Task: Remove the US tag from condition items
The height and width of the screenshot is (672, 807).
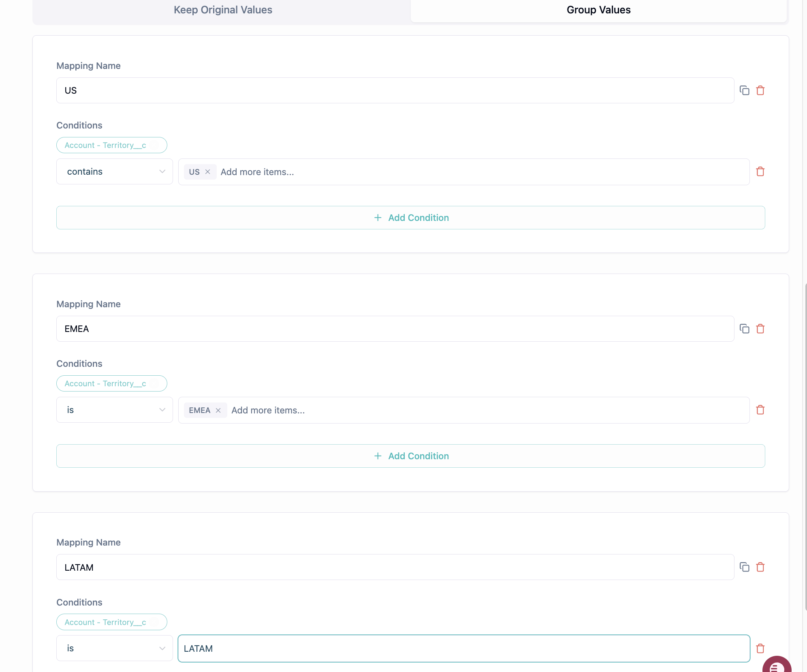Action: (x=207, y=172)
